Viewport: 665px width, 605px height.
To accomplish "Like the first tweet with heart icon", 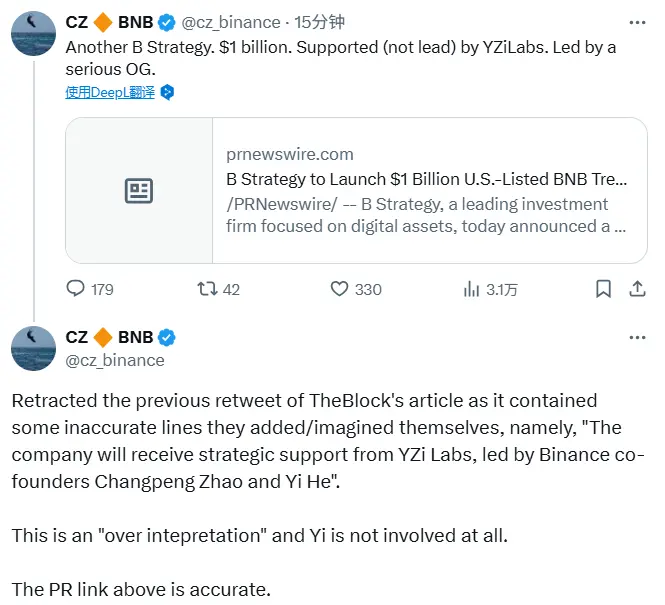I will point(339,289).
